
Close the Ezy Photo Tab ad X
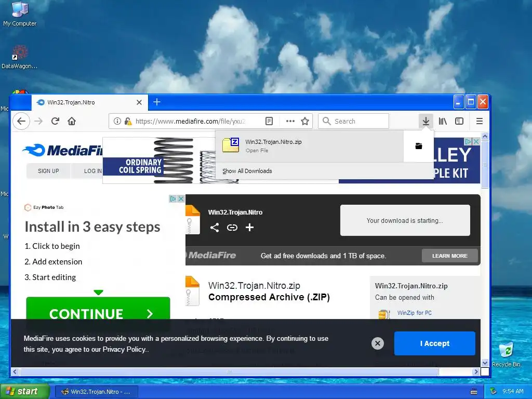point(181,199)
